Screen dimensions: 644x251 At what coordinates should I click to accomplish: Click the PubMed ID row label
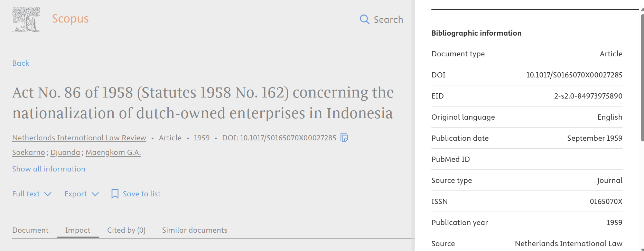point(451,159)
